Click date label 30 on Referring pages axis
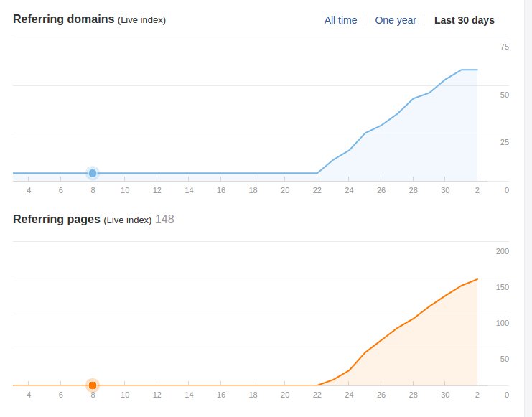 click(445, 395)
